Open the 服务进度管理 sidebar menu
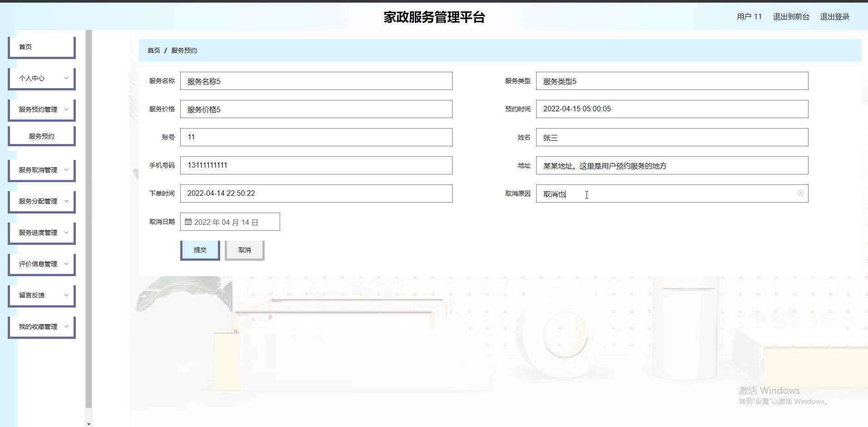868x427 pixels. 41,233
